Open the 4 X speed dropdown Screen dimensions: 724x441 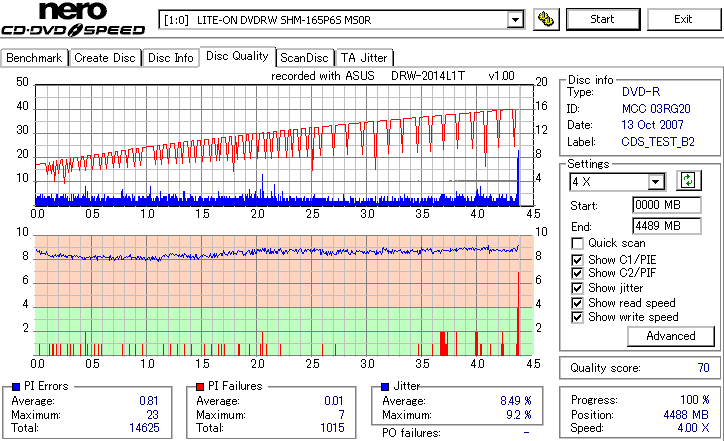pos(655,182)
